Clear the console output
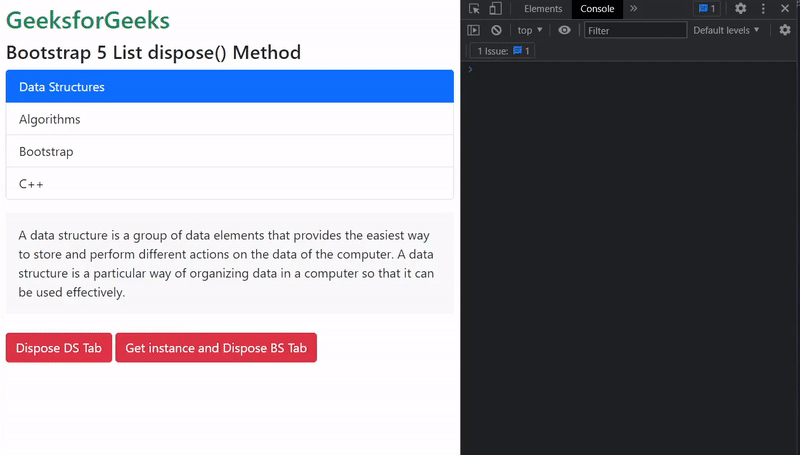The image size is (800, 455). tap(496, 30)
